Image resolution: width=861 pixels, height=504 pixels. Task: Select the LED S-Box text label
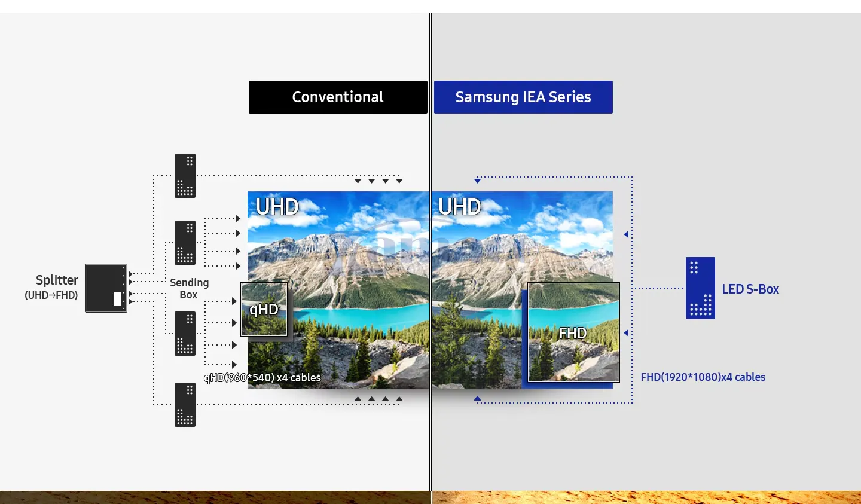[750, 289]
